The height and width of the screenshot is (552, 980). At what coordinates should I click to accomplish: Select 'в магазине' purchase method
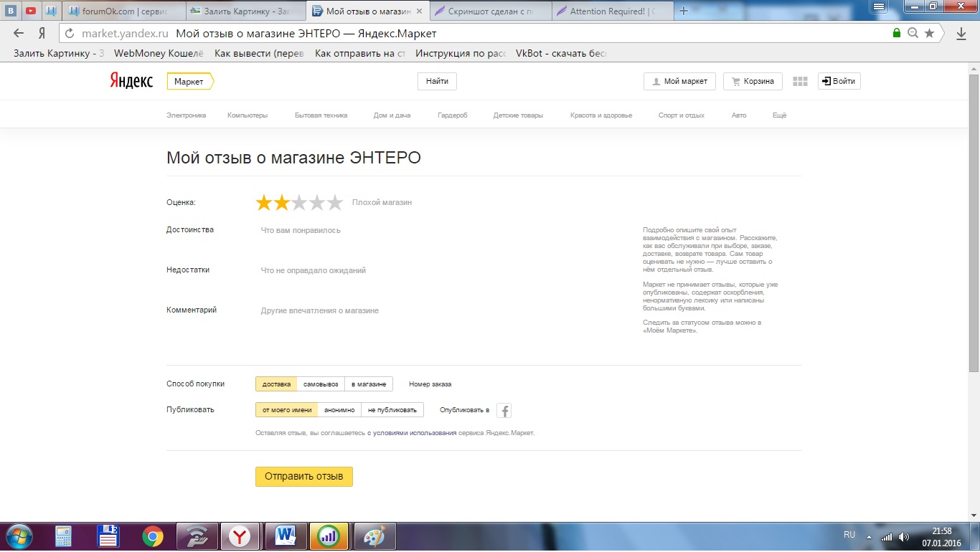(x=369, y=384)
